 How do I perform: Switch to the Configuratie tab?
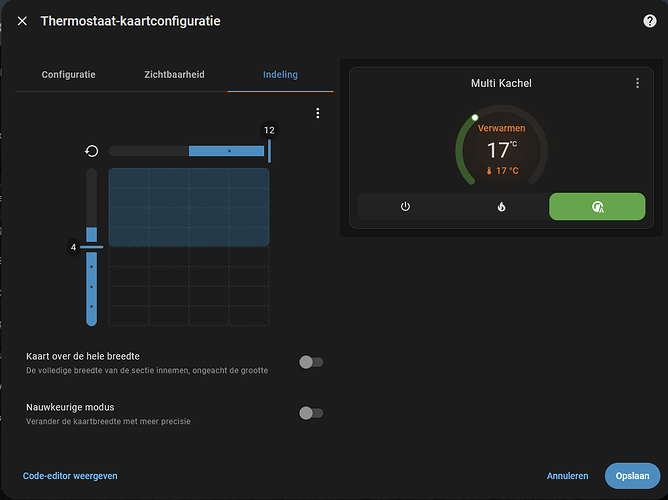(68, 75)
